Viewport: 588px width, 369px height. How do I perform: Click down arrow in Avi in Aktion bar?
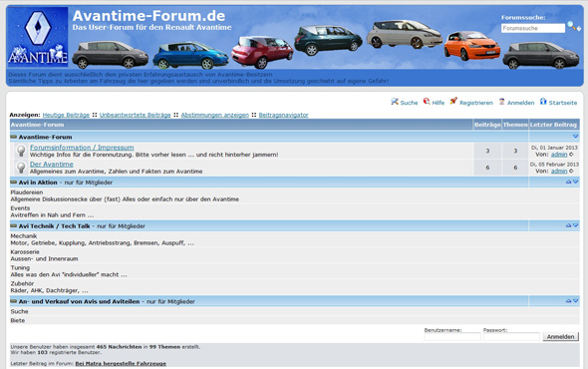click(575, 182)
